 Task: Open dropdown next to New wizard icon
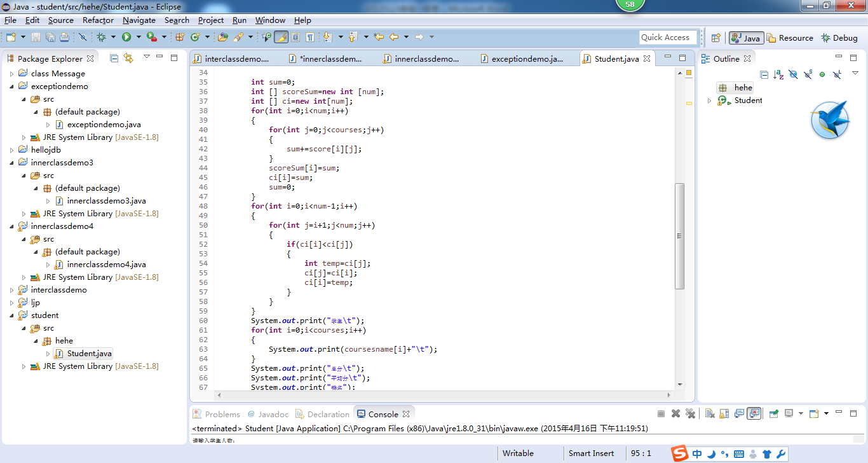23,37
